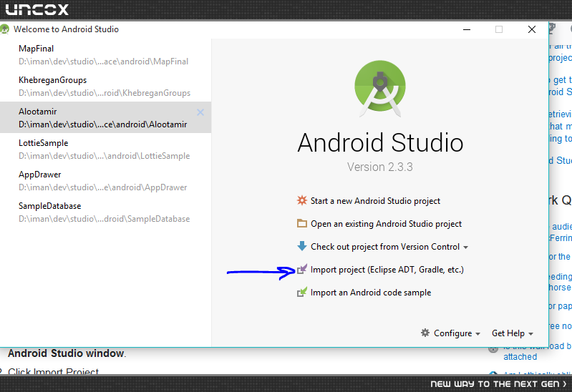Image resolution: width=572 pixels, height=392 pixels.
Task: Click the Android Studio logo in welcome pane
Action: [x=379, y=89]
